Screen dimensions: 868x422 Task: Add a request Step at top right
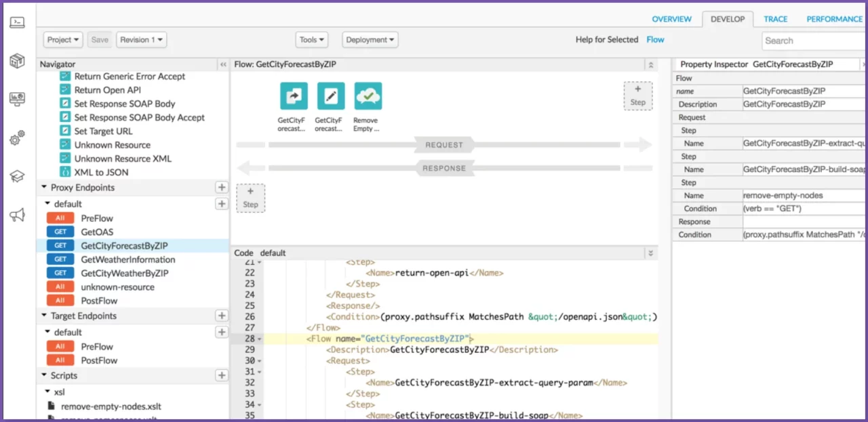coord(637,96)
